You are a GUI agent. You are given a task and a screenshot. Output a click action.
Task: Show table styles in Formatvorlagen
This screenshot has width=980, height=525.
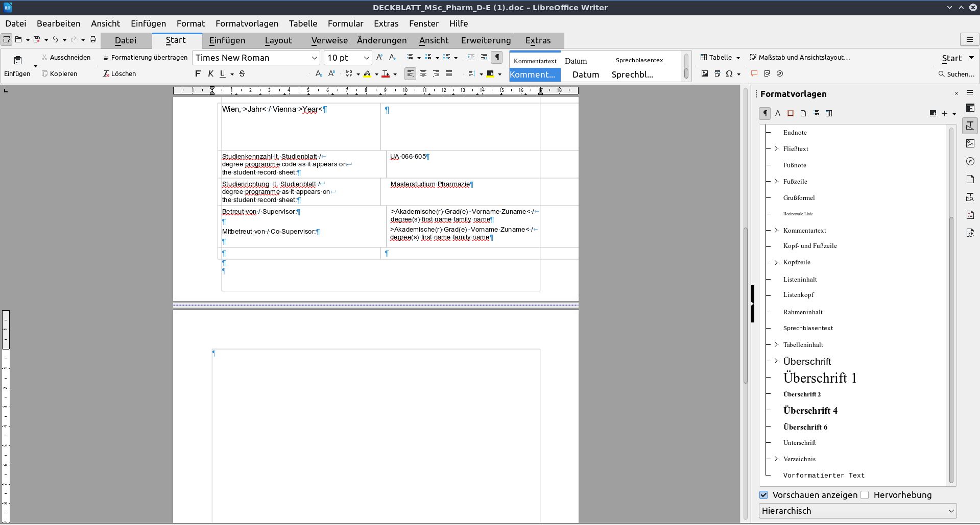(829, 113)
